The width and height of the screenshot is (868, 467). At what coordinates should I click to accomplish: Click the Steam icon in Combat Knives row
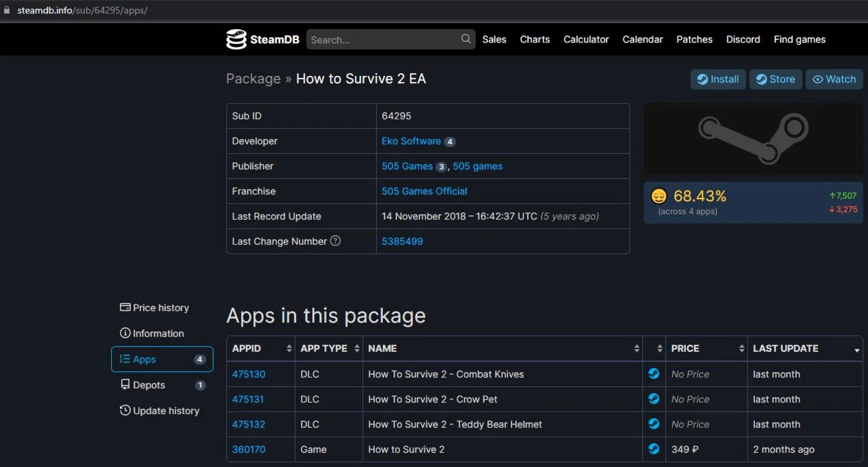coord(654,373)
